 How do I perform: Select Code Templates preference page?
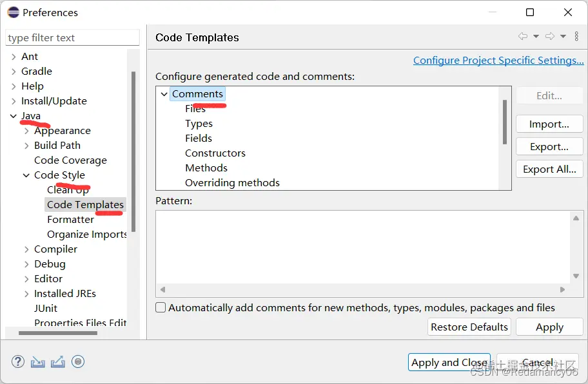point(85,204)
